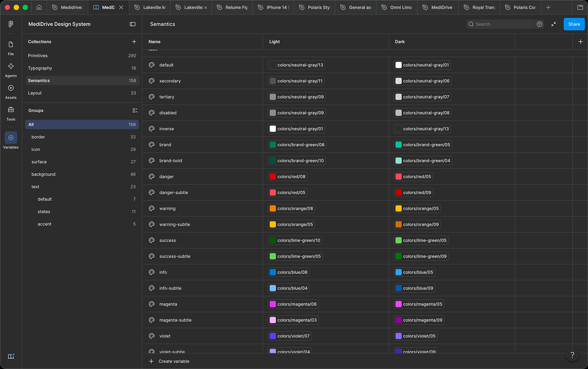The width and height of the screenshot is (588, 369).
Task: Select the All groups row
Action: click(82, 124)
